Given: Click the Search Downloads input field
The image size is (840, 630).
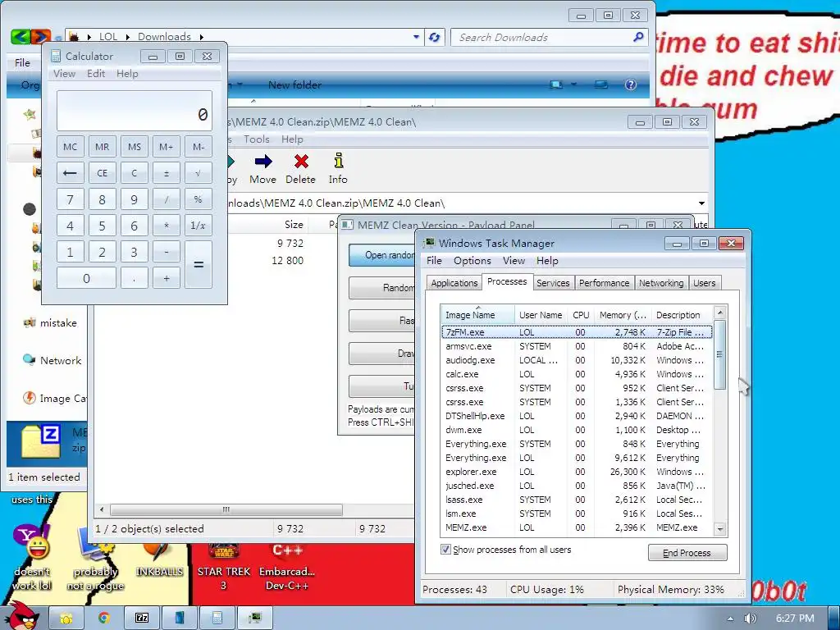Looking at the screenshot, I should point(542,37).
